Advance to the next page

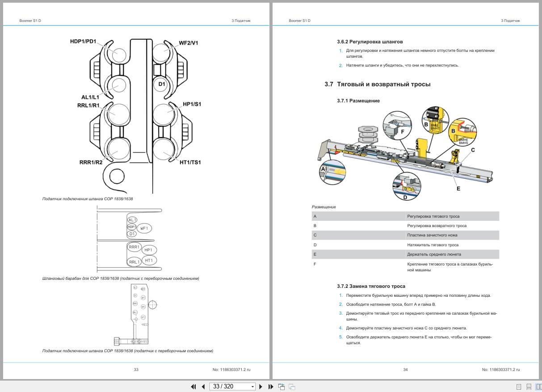(261, 386)
